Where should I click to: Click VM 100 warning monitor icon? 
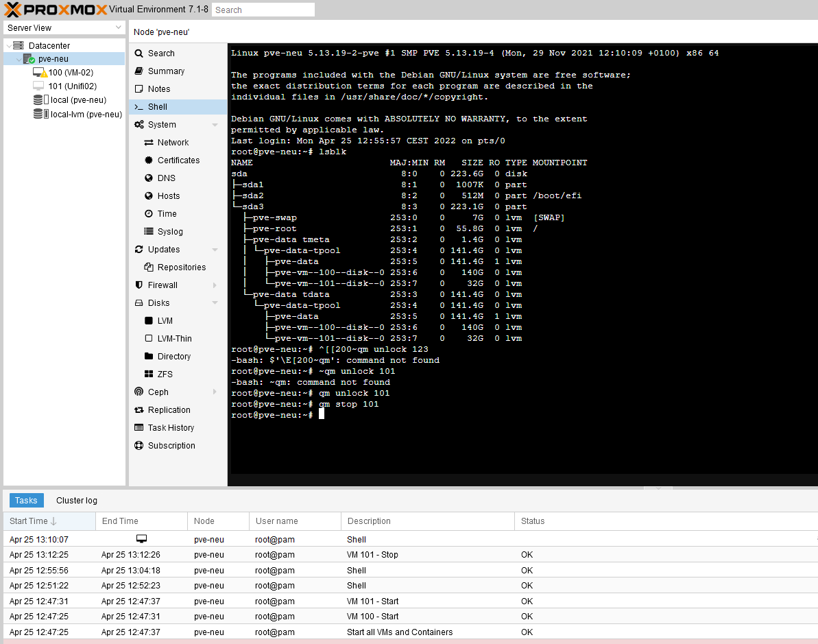point(40,73)
